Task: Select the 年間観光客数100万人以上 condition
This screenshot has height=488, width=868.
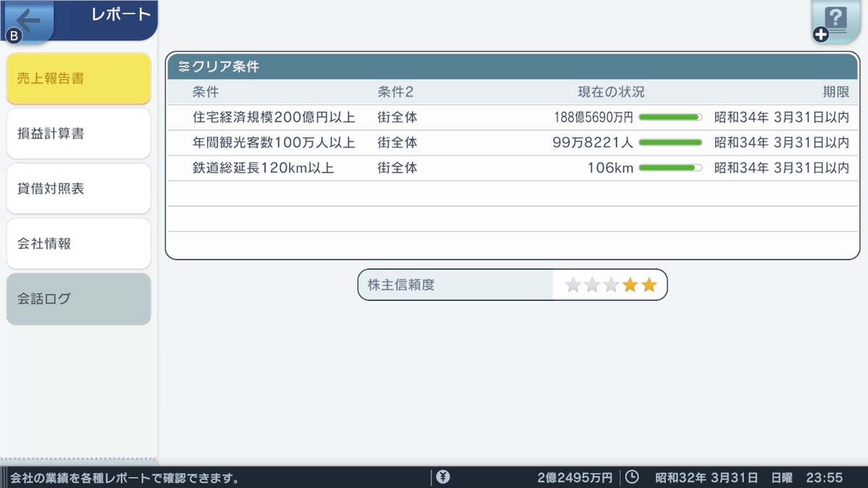Action: coord(273,142)
